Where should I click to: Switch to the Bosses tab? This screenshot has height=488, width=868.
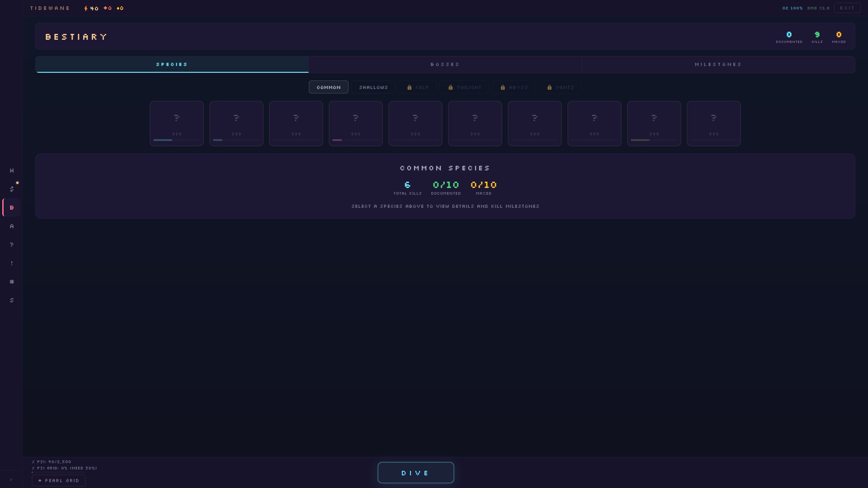click(x=445, y=65)
